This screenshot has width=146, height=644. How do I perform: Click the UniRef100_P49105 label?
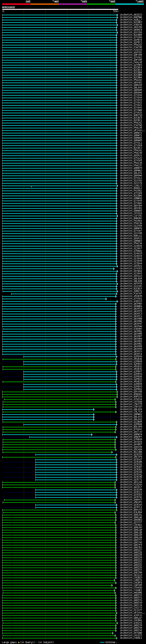tap(131, 63)
